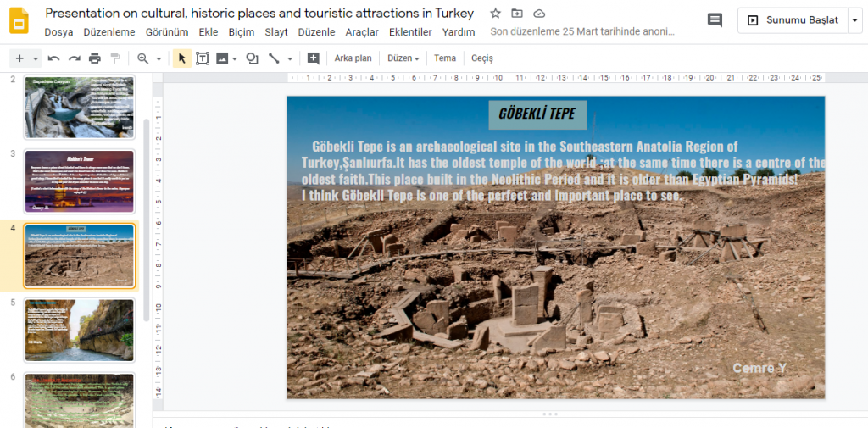The height and width of the screenshot is (428, 868).
Task: Click the presentation title field
Action: 259,14
